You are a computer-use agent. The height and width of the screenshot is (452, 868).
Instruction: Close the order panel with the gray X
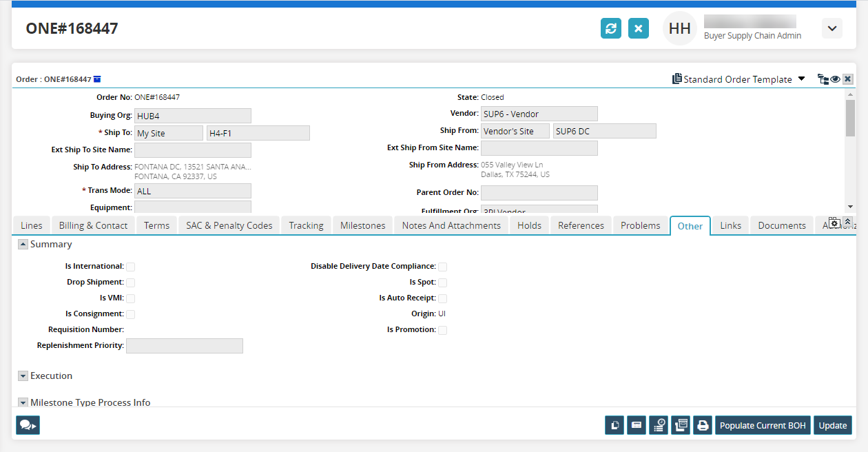(x=848, y=79)
